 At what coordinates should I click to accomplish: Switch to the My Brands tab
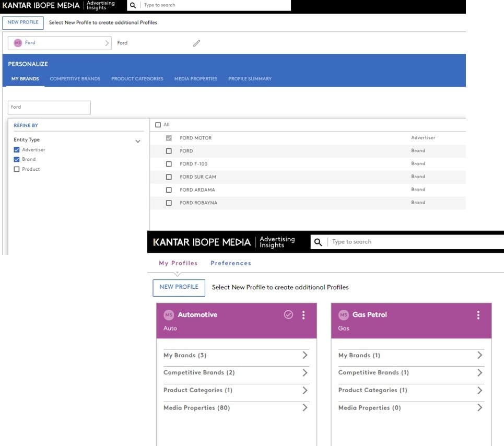tap(25, 79)
